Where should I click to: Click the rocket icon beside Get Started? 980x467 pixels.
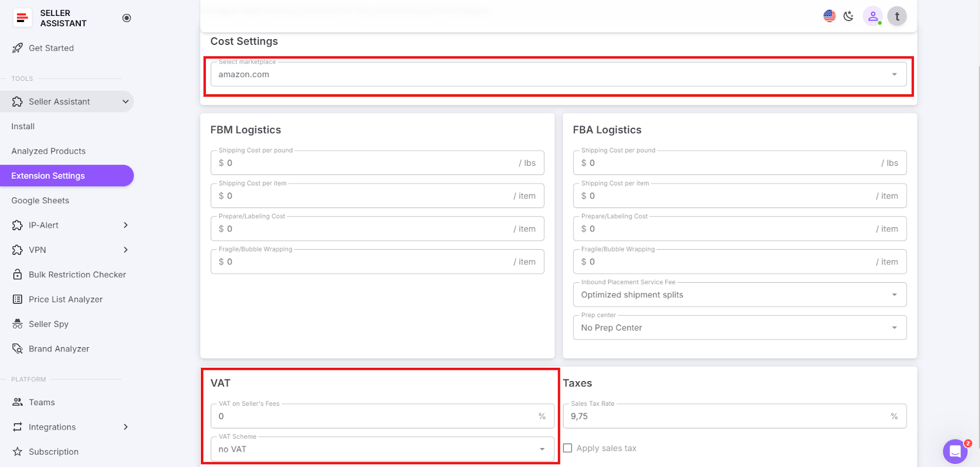coord(17,48)
